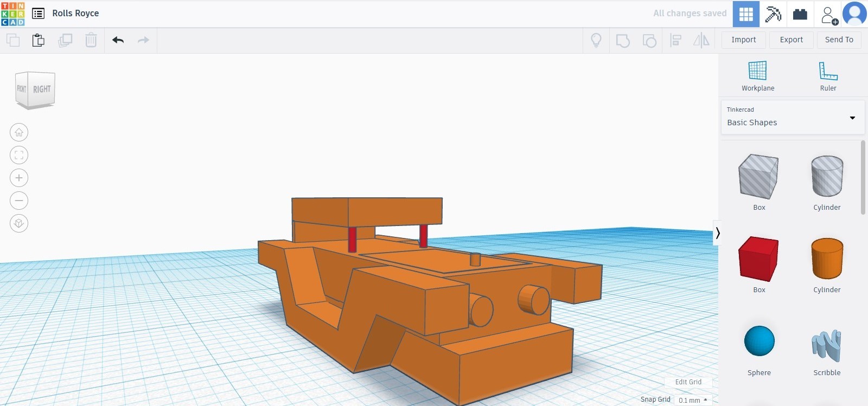Redo the undone action
This screenshot has height=406, width=868.
(143, 40)
